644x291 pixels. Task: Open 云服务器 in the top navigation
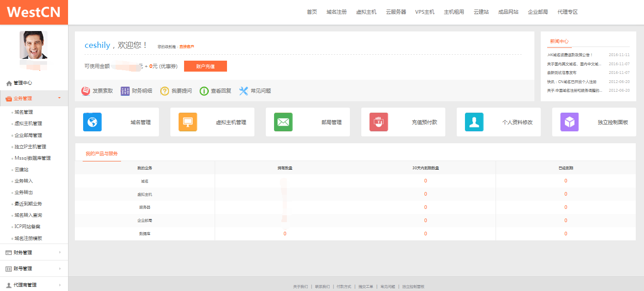[396, 12]
